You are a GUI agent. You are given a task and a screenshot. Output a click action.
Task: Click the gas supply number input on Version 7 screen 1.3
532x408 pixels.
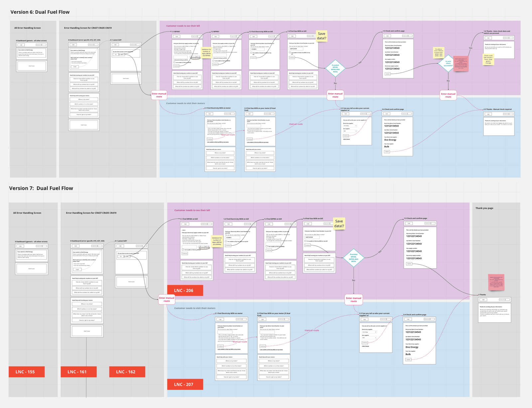tap(273, 244)
